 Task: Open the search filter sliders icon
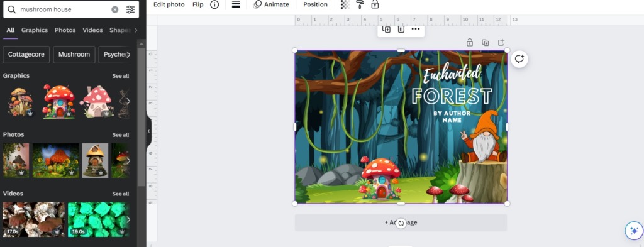point(130,9)
